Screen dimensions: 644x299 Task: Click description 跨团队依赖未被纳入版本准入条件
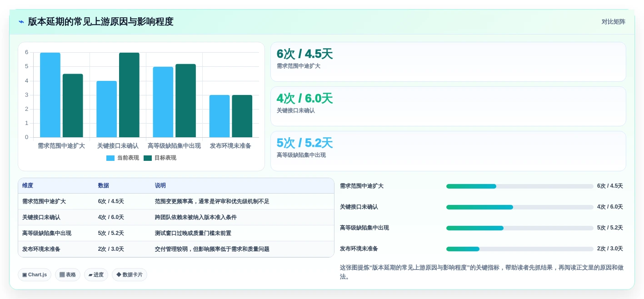coord(196,217)
